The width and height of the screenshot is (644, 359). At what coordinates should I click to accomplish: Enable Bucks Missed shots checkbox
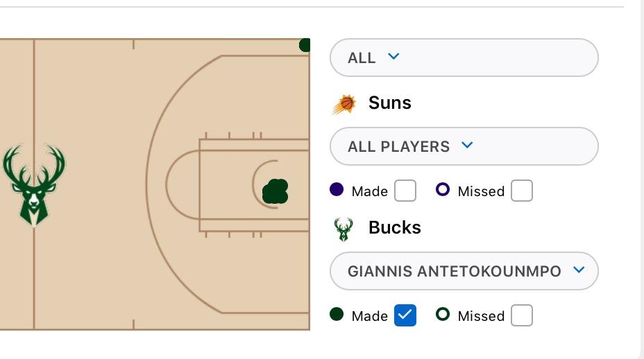pos(522,315)
